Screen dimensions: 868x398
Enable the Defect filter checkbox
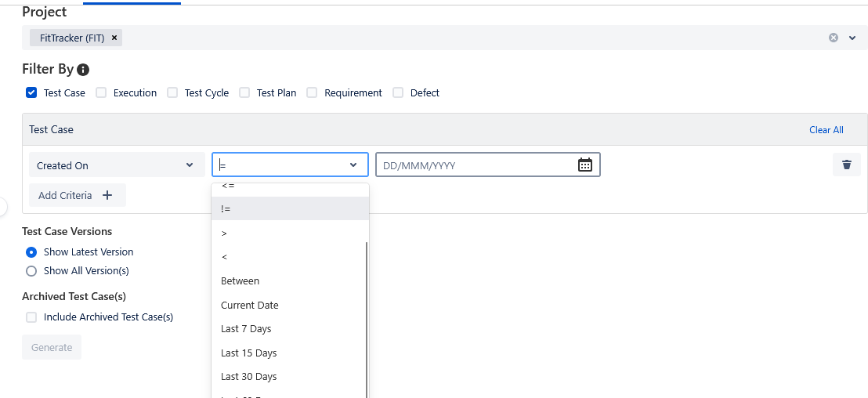click(398, 92)
